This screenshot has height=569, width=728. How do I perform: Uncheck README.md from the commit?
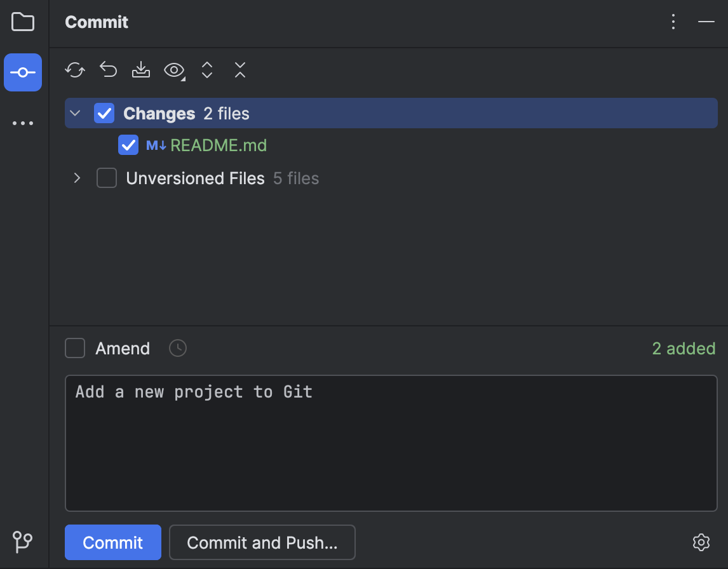click(128, 145)
